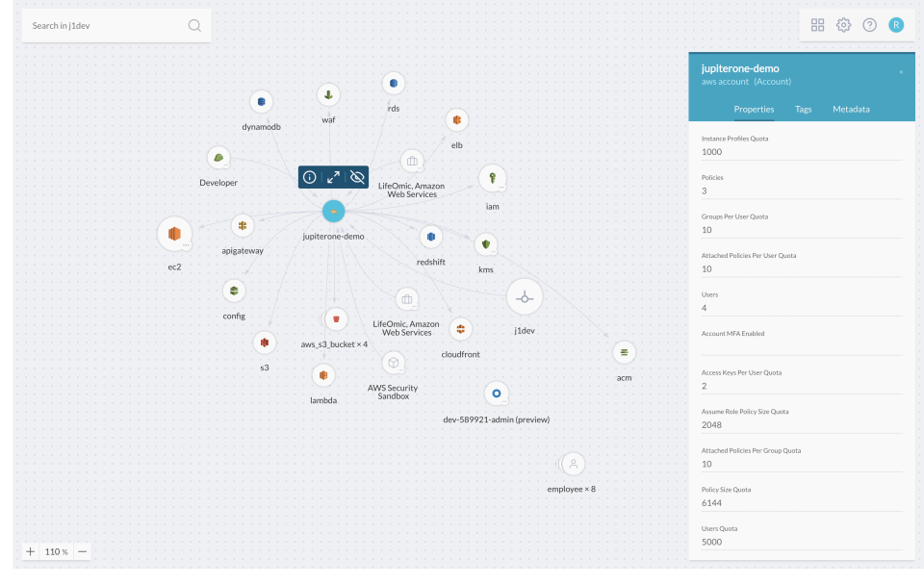Click the cloudfront node icon
This screenshot has height=584, width=924.
(460, 329)
